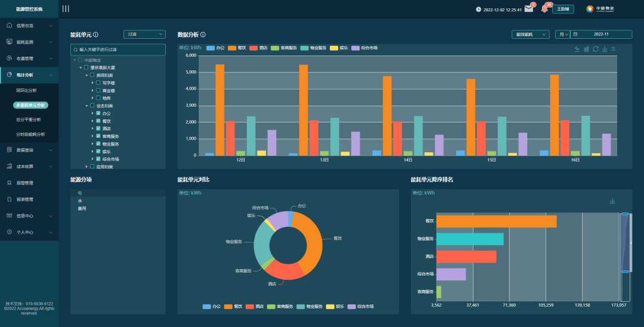Switch main chart to bar view icon
644x327 pixels.
click(586, 49)
